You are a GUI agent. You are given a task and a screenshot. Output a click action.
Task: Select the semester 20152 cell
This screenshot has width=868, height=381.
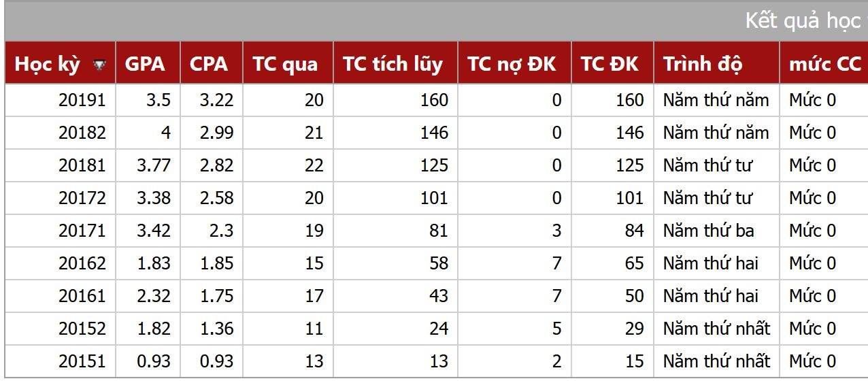click(82, 329)
